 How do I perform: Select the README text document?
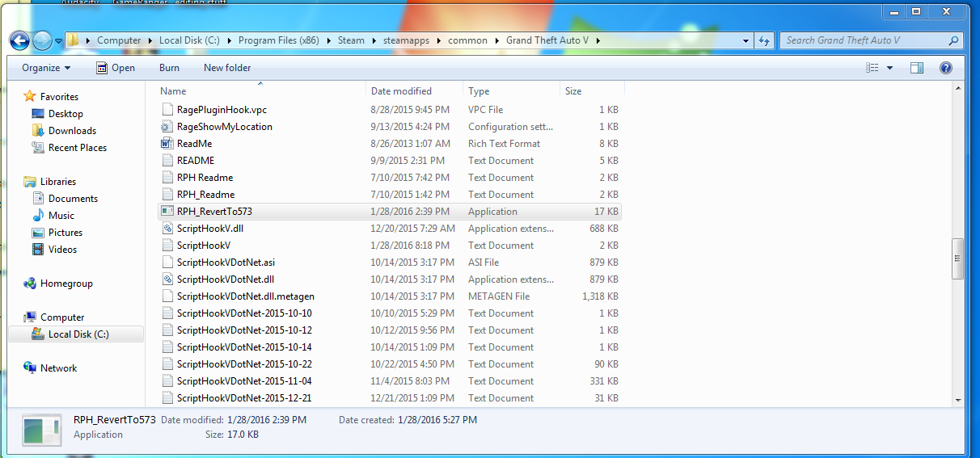391,160
